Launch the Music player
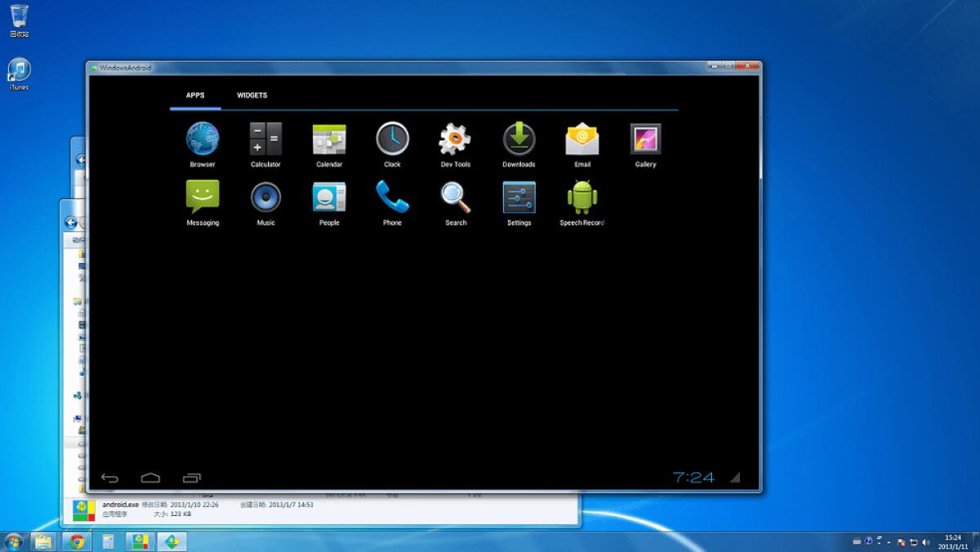 tap(265, 196)
